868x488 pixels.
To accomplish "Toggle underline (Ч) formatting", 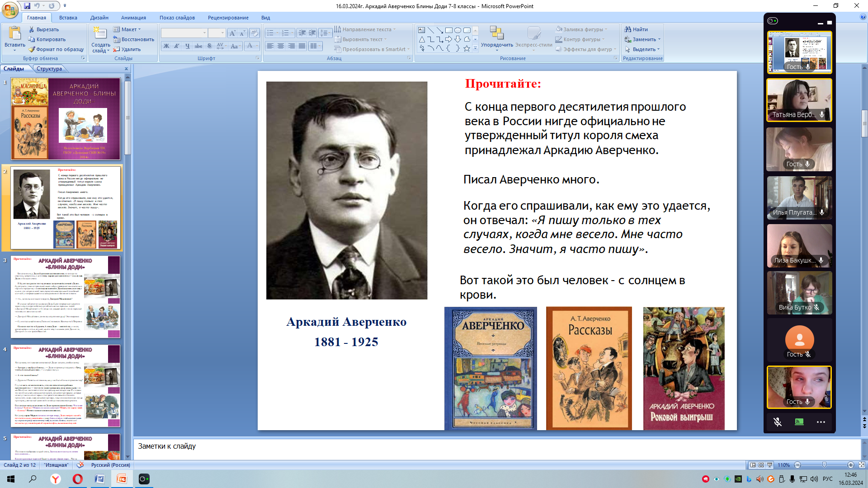I will point(187,46).
